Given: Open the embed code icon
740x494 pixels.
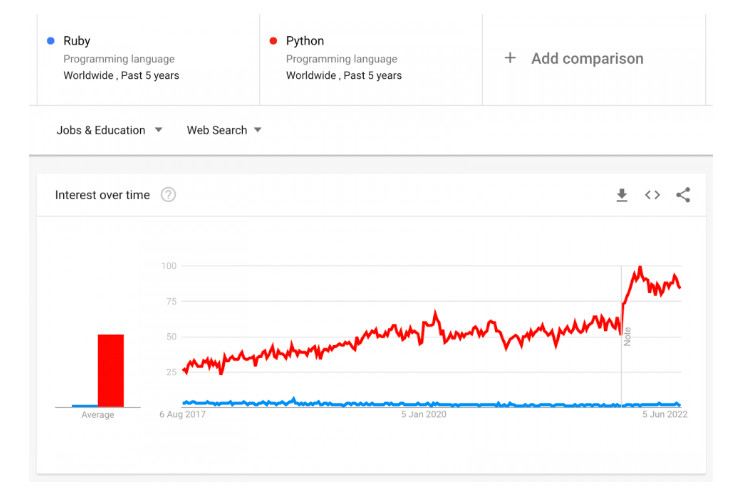Looking at the screenshot, I should tap(652, 195).
